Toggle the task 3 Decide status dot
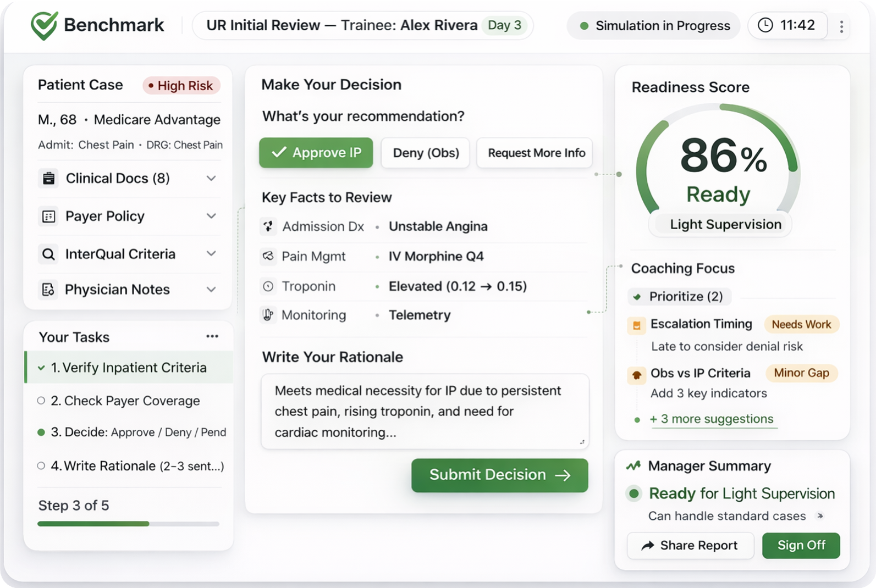This screenshot has width=876, height=588. coord(41,432)
